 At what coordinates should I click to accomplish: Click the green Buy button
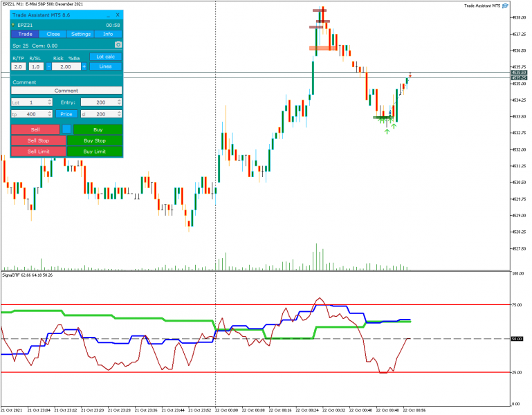98,129
